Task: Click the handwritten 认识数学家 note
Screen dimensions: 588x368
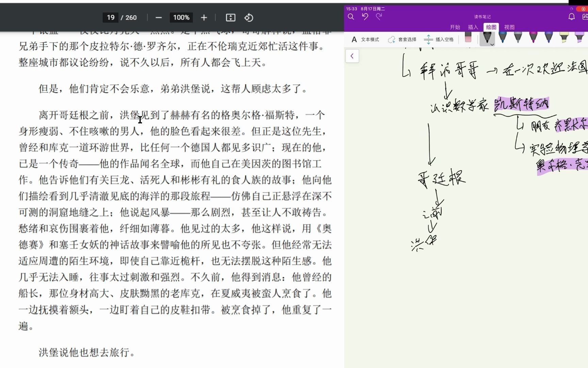Action: (x=459, y=106)
